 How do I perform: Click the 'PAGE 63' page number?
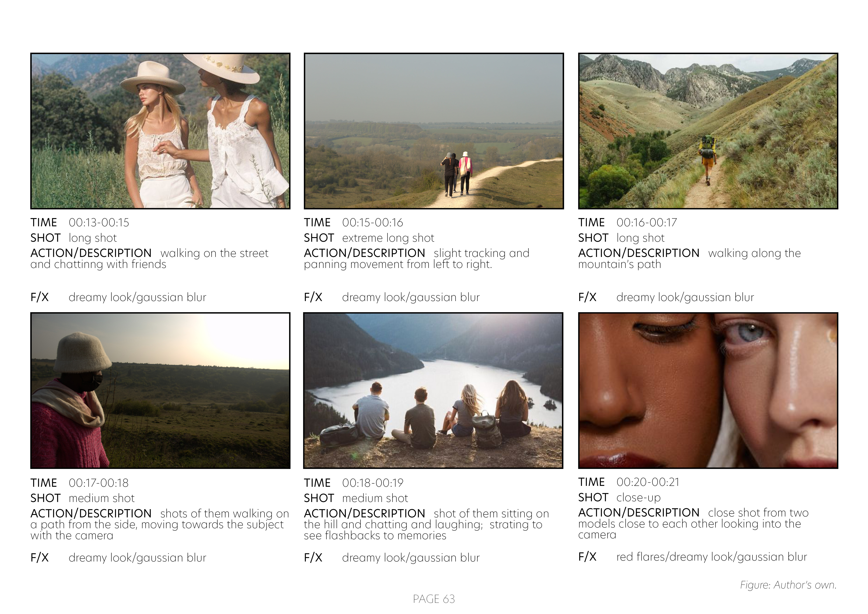point(434,599)
